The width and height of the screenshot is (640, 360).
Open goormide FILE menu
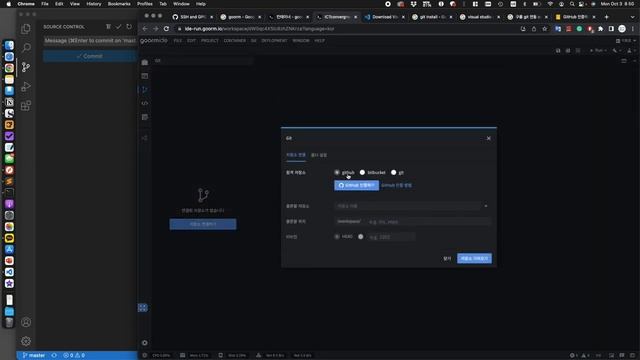click(x=178, y=41)
